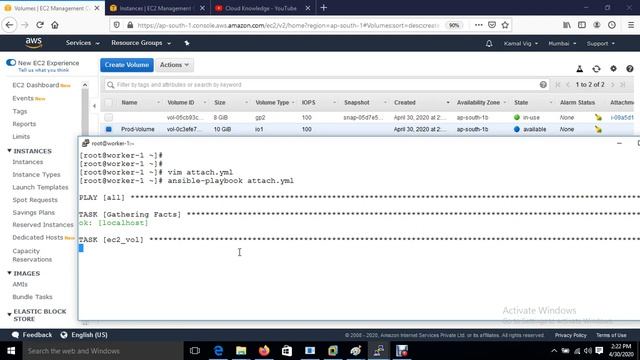Check the 8 GiB gp2 volume row checkbox
Viewport: 640px width, 360px height.
109,117
